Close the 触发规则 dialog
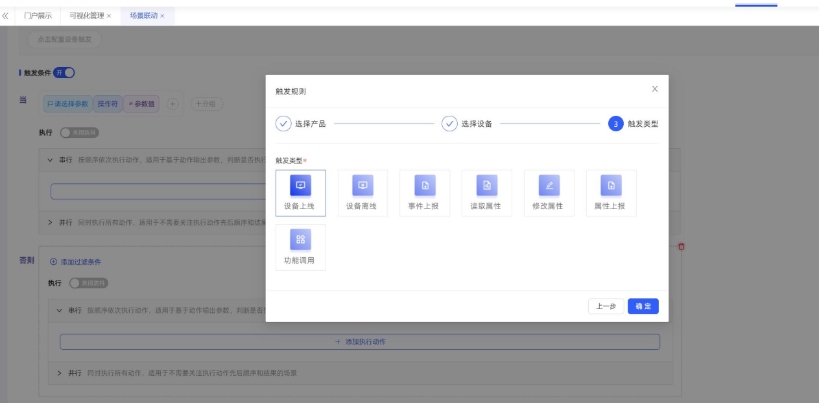The image size is (819, 406). [654, 89]
